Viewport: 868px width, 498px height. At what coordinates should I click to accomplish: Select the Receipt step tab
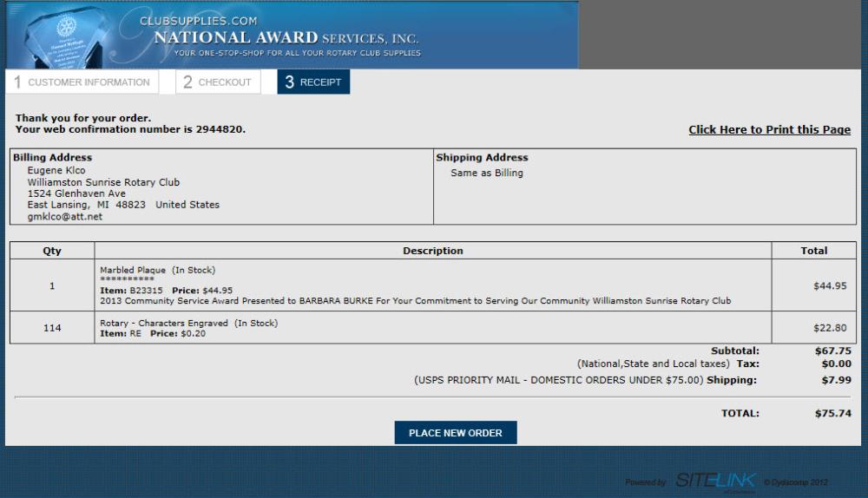coord(313,82)
